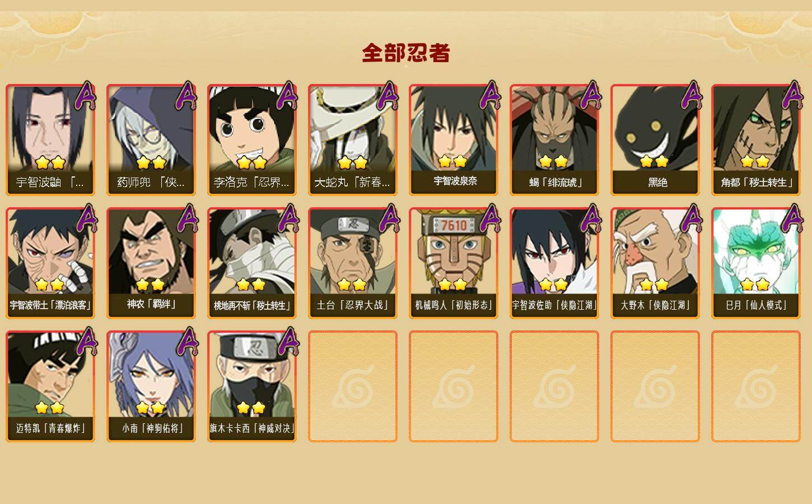Screen dimensions: 812x504
Task: Select the 机械鸣人「初始形态」 card
Action: (x=453, y=263)
